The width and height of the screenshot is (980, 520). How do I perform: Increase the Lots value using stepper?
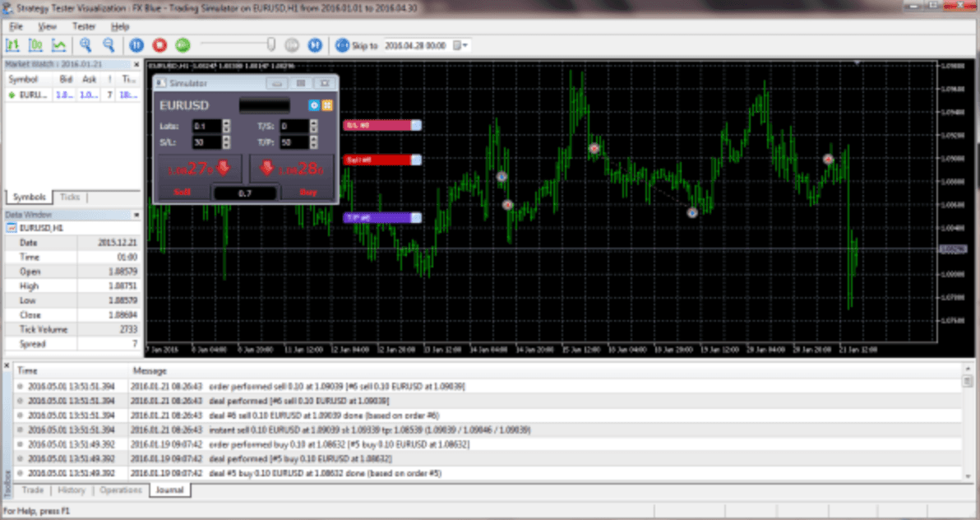[x=227, y=123]
